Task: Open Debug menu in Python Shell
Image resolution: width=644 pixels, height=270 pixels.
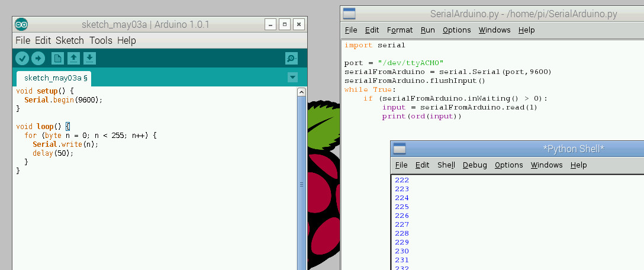Action: coord(475,165)
